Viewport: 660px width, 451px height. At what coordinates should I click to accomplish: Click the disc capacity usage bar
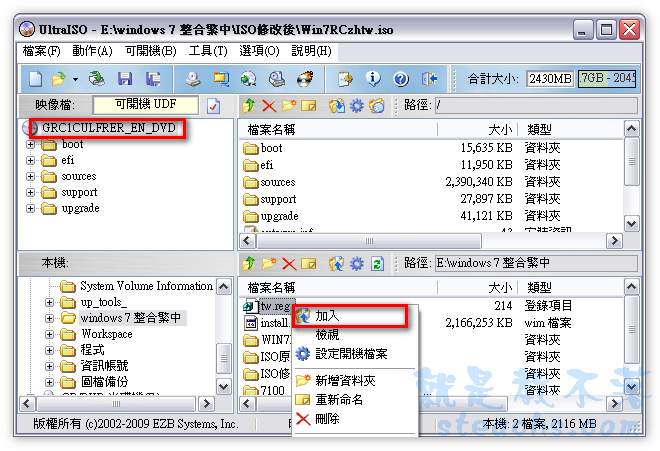pos(607,79)
